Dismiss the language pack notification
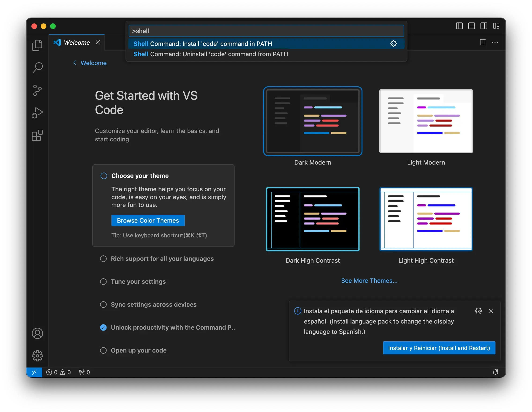The width and height of the screenshot is (532, 412). tap(491, 311)
